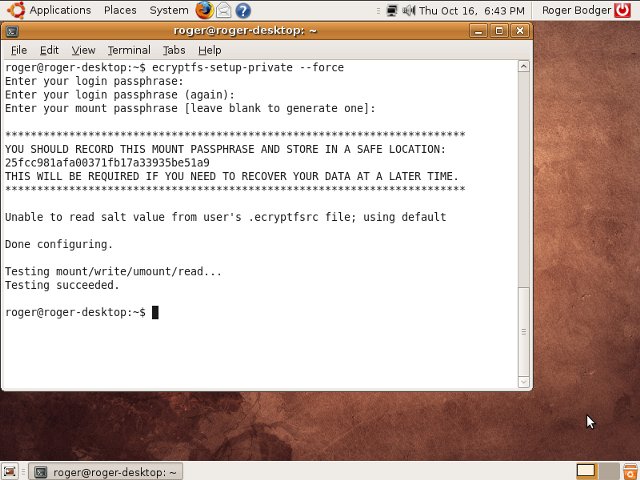Open the Help question mark icon
Image resolution: width=640 pixels, height=480 pixels.
point(243,10)
